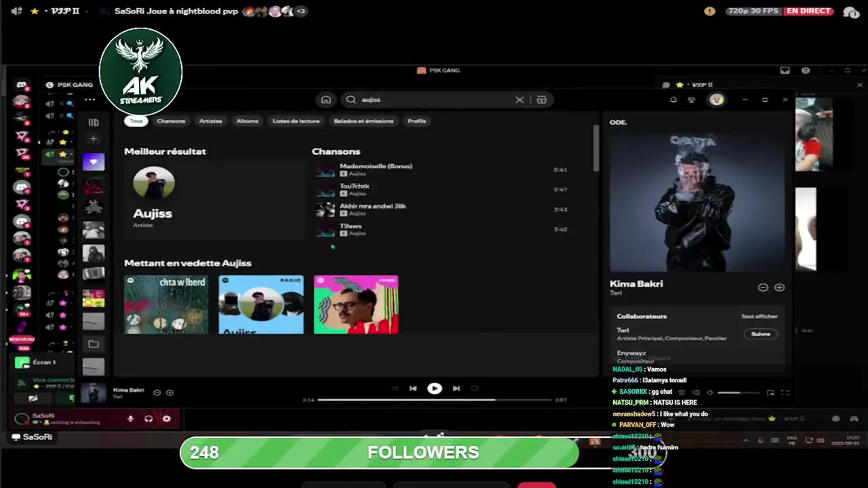Seek using the song progress bar
868x488 pixels.
pos(434,400)
